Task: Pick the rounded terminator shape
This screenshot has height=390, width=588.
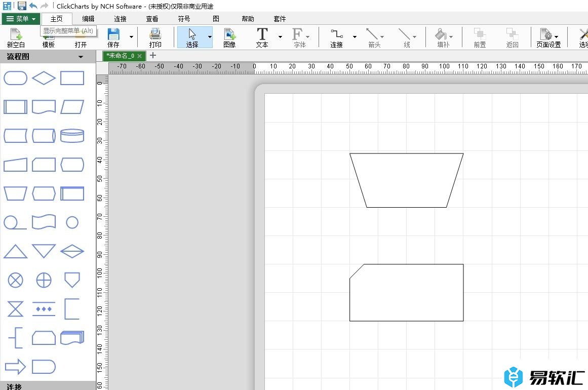Action: coord(15,79)
